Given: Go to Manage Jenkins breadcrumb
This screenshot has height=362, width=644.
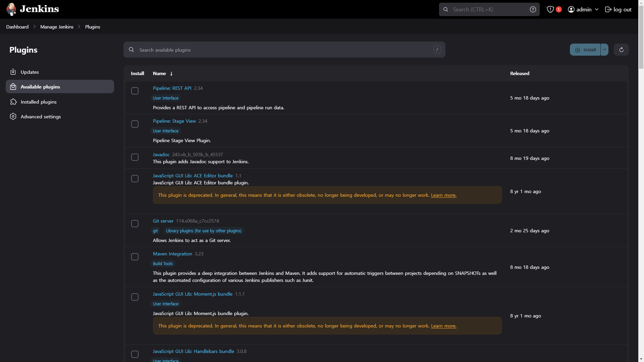Looking at the screenshot, I should tap(57, 27).
